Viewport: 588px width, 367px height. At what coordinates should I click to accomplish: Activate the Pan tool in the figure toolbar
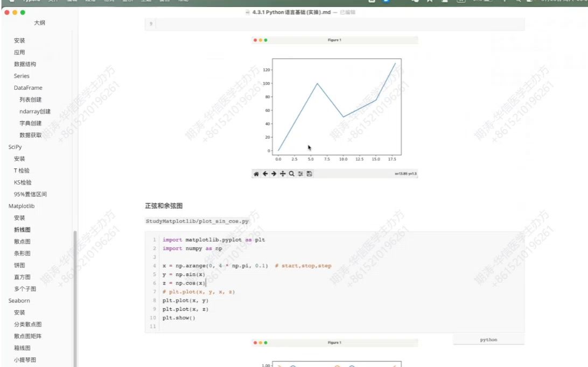click(282, 173)
